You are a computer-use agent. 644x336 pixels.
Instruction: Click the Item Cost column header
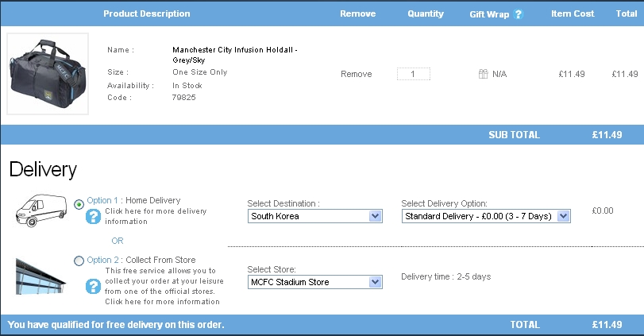pos(573,14)
